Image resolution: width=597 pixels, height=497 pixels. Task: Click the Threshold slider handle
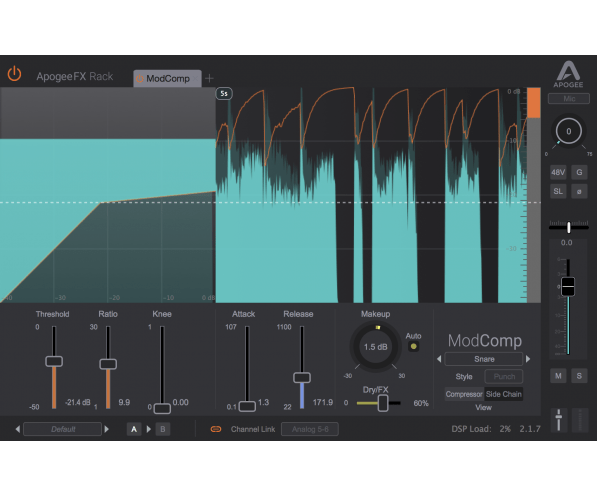[x=54, y=361]
